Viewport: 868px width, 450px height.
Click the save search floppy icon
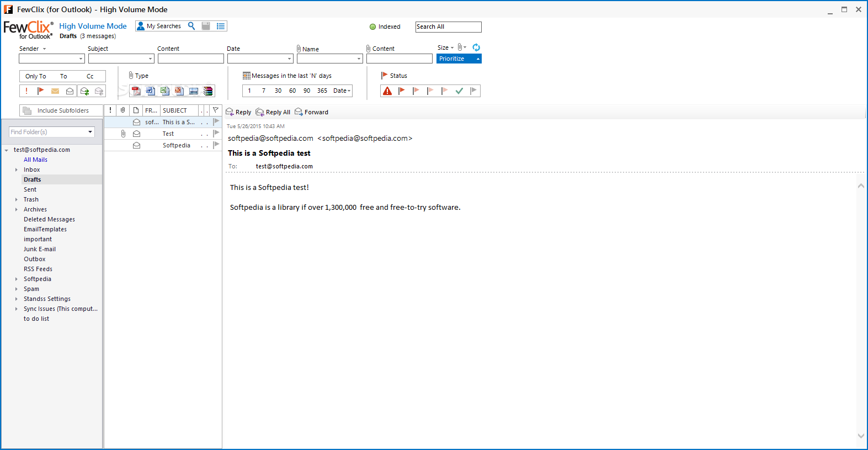206,26
